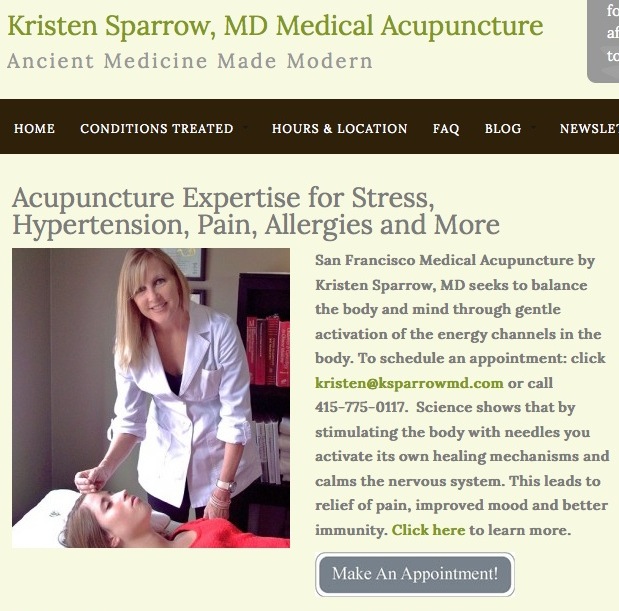
Task: Click the San Francisco Medical Acupuncture paragraph
Action: 462,395
